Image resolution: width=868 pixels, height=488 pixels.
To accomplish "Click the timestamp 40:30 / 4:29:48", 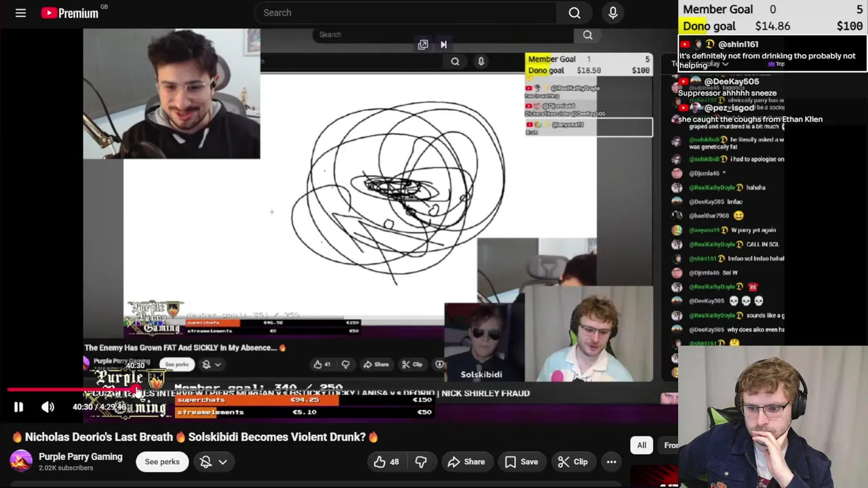I will click(x=99, y=407).
